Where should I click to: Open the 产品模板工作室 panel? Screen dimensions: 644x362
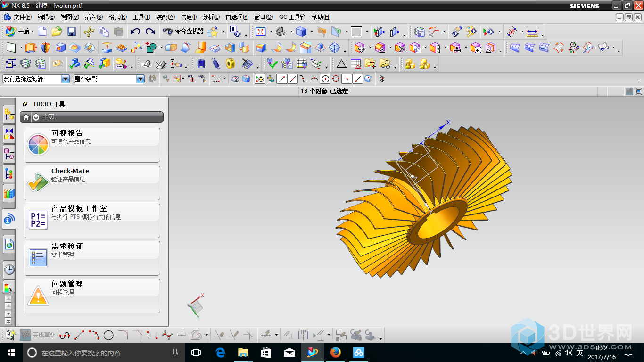(x=92, y=220)
